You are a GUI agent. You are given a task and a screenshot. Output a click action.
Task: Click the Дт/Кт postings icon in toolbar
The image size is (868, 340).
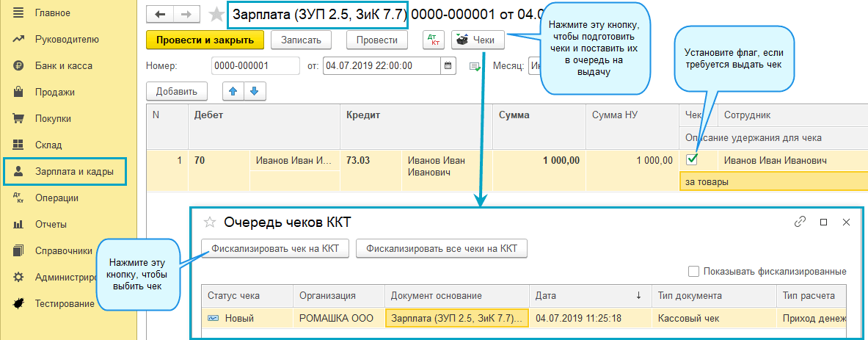434,40
